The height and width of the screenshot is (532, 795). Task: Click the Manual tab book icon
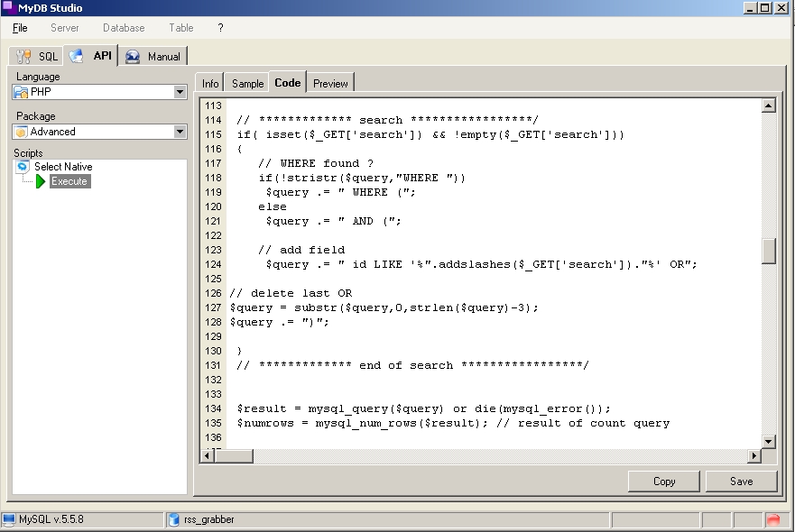133,57
